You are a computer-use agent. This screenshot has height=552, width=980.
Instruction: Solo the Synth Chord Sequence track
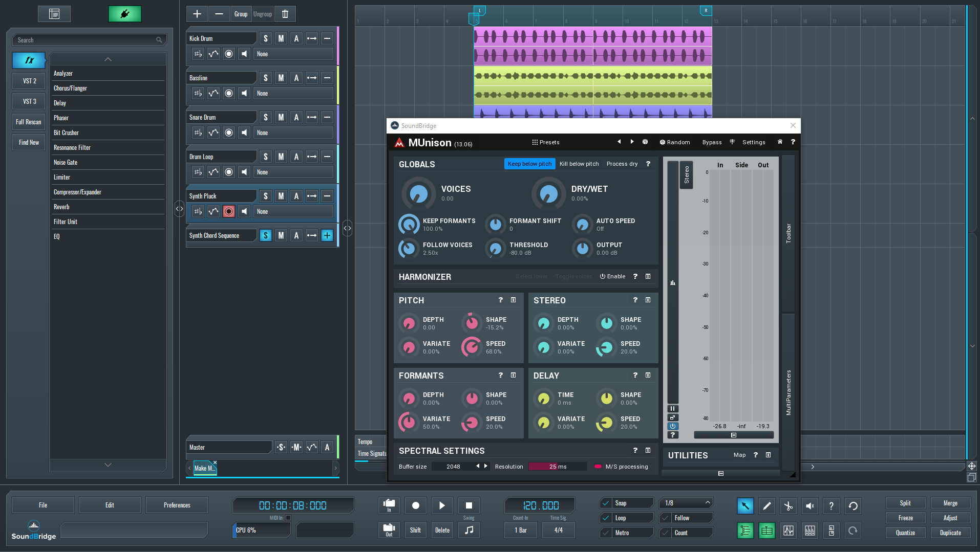[x=265, y=235]
